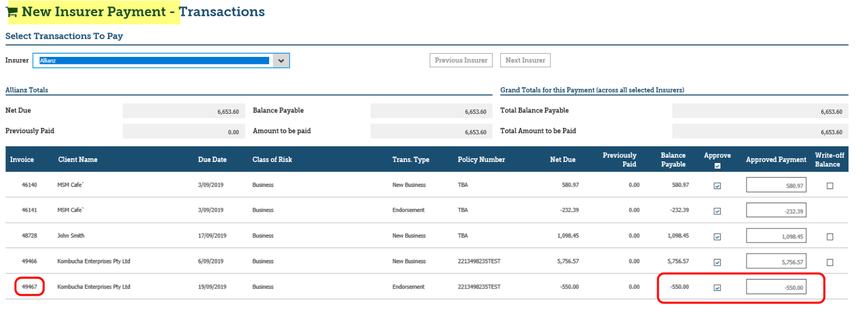Click Approved Payment field showing -550.00
Image resolution: width=868 pixels, height=324 pixels.
point(776,287)
